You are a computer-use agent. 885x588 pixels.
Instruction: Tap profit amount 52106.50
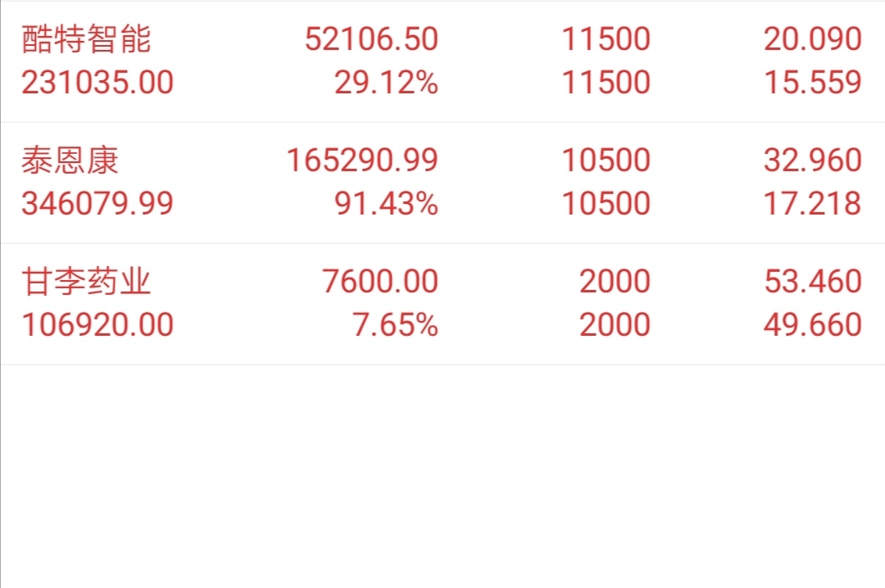point(371,39)
